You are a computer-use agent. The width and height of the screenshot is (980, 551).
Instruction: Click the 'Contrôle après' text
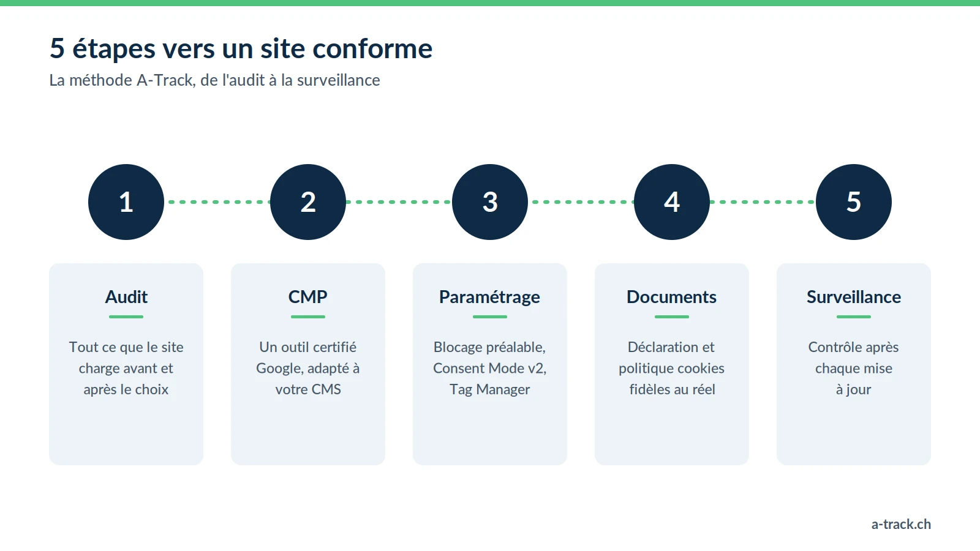[854, 347]
